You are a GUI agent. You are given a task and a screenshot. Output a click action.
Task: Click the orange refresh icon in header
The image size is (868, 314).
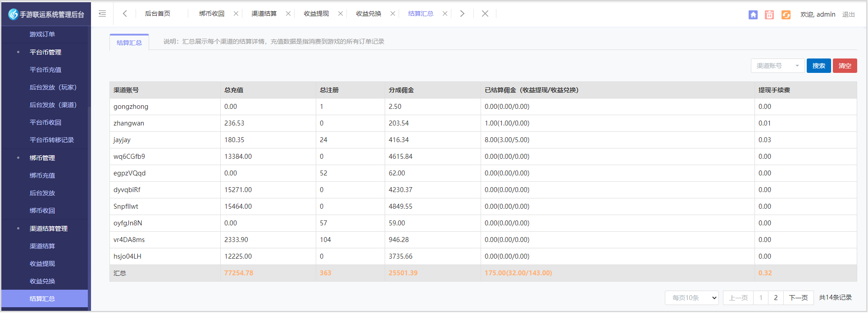click(786, 15)
